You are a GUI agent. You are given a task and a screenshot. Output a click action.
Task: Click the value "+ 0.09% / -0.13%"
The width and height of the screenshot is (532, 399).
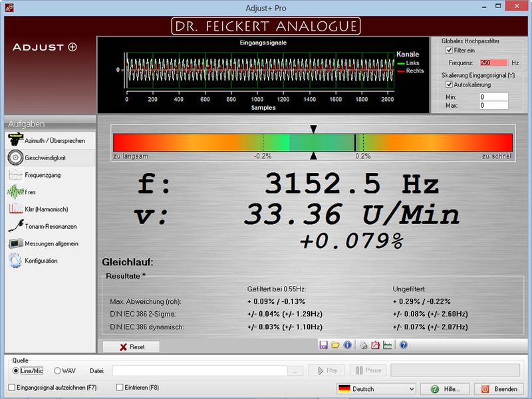tap(276, 301)
